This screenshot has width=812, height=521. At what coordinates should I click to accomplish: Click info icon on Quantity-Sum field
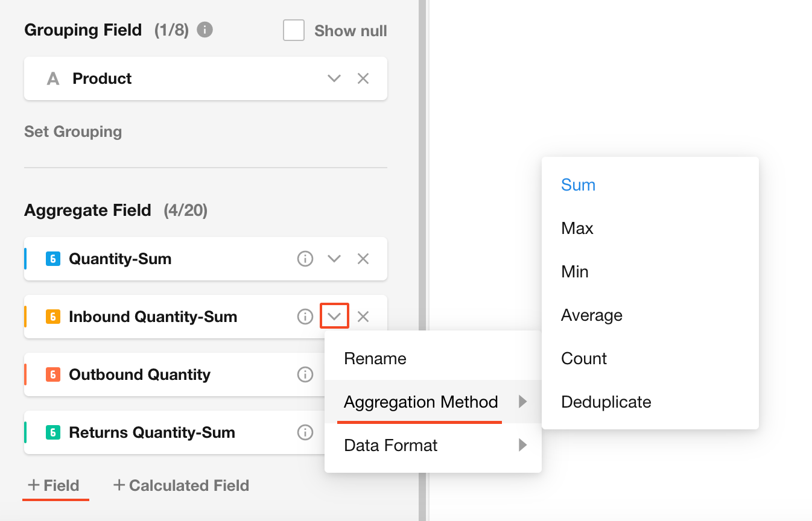pyautogui.click(x=305, y=259)
